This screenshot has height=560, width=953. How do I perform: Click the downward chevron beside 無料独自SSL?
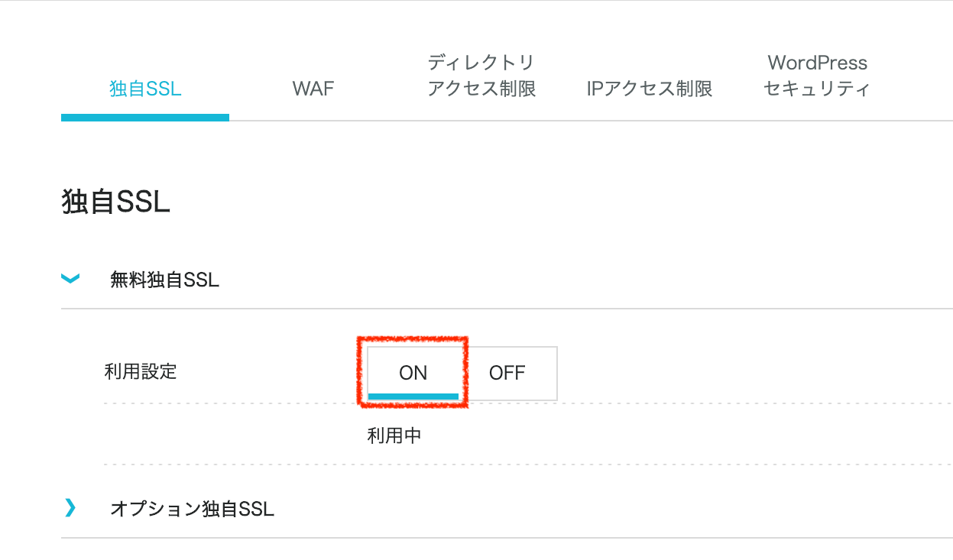[x=70, y=278]
